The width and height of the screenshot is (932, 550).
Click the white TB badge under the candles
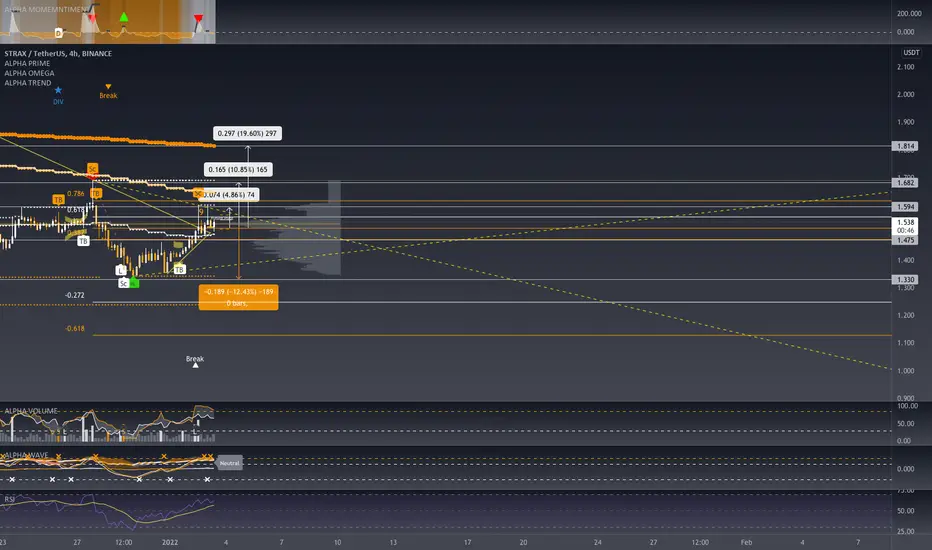tap(83, 241)
